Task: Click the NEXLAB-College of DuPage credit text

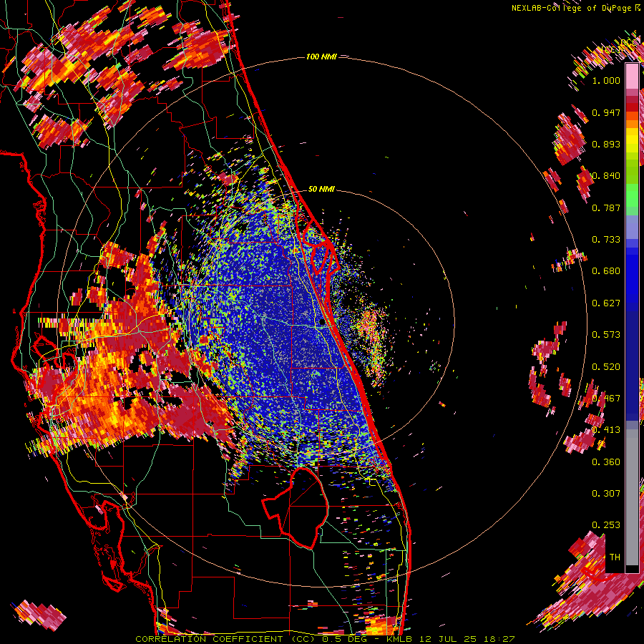Action: click(575, 8)
